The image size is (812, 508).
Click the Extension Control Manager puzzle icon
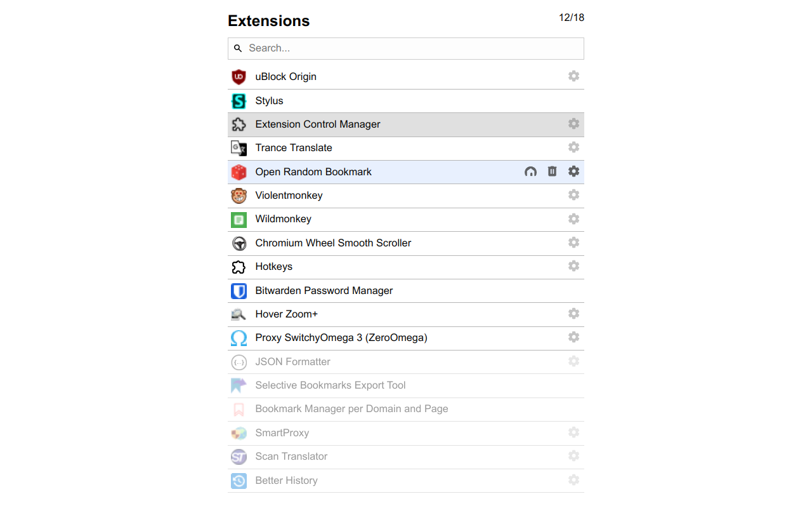pyautogui.click(x=239, y=124)
